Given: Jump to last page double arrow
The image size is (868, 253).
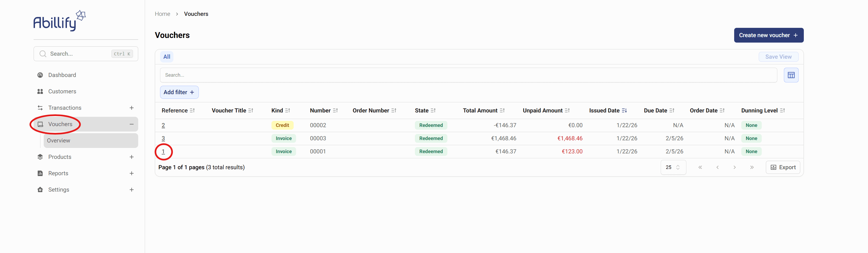Looking at the screenshot, I should (x=751, y=167).
